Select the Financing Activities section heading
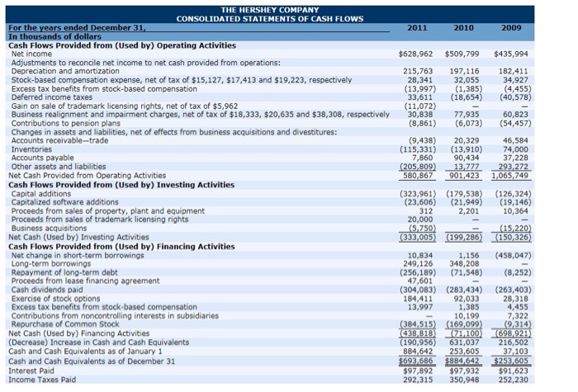The image size is (578, 392). (121, 247)
